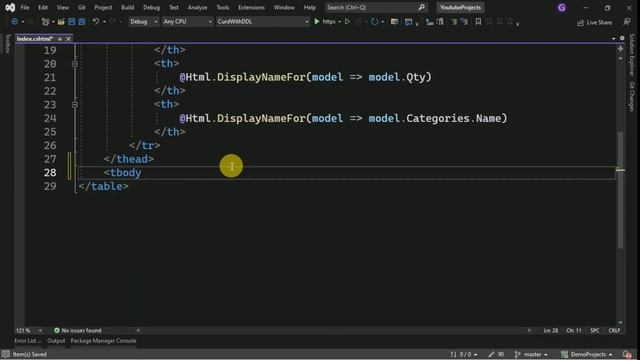Open the Tools menu
The image size is (640, 360).
pos(222,7)
